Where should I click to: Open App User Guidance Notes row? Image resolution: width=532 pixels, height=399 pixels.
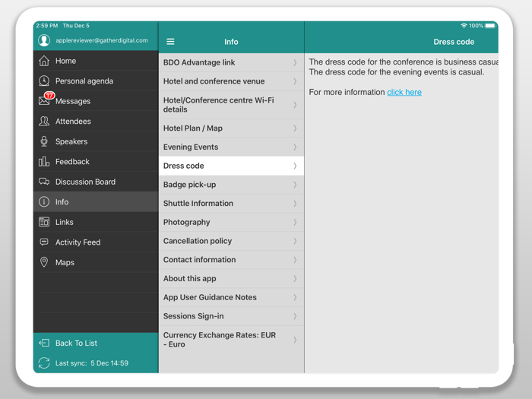[231, 297]
